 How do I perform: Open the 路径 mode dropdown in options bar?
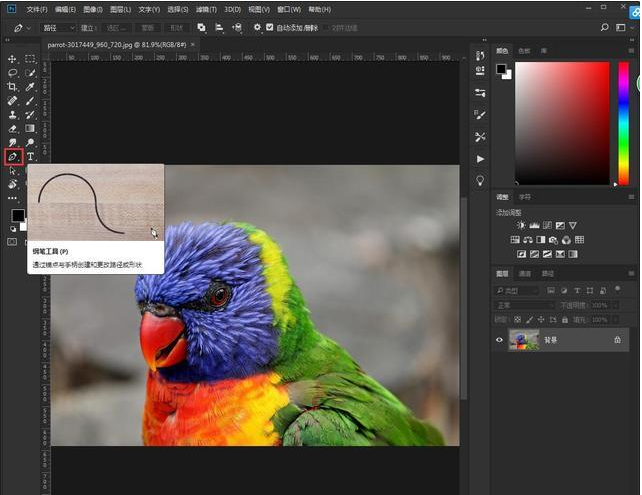pos(57,28)
